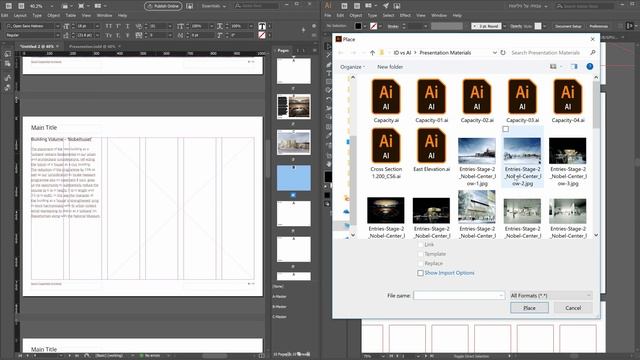This screenshot has height=360, width=640.
Task: Enable the Link checkbox in the Place dialog
Action: (420, 244)
